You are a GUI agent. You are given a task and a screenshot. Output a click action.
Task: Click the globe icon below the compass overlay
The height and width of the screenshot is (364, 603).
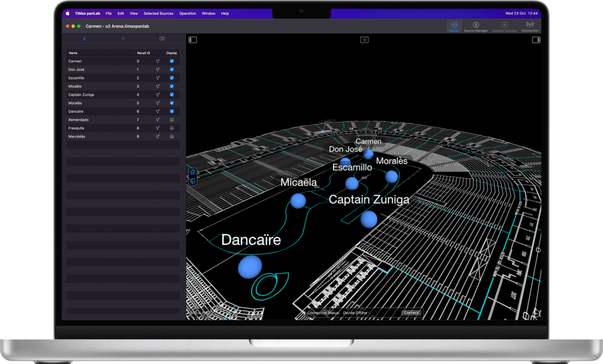point(193,181)
